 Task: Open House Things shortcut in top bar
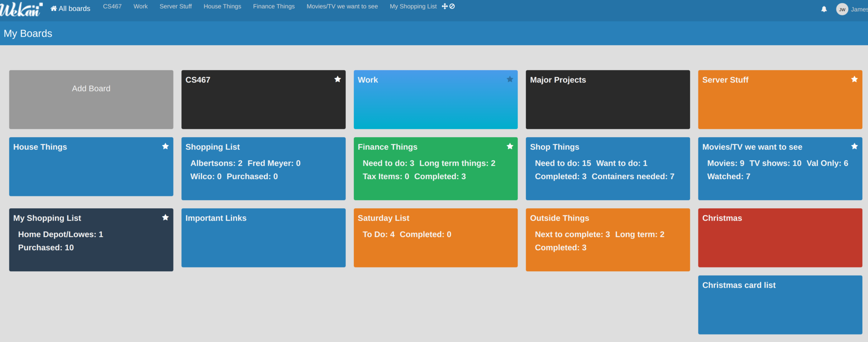223,6
